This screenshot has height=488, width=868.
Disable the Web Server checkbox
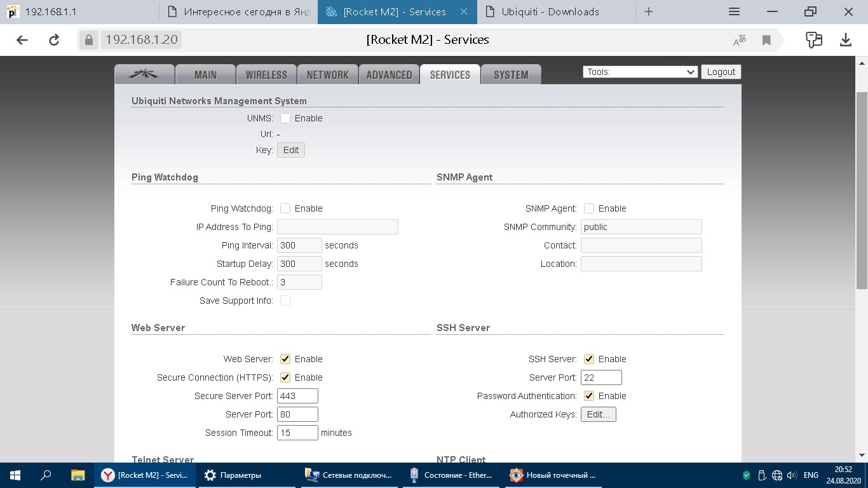285,359
